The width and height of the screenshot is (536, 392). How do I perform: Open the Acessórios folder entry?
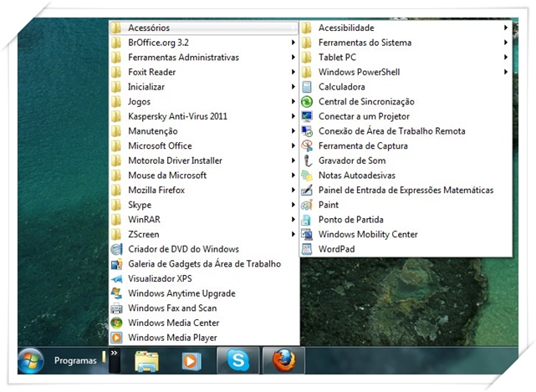coord(204,28)
